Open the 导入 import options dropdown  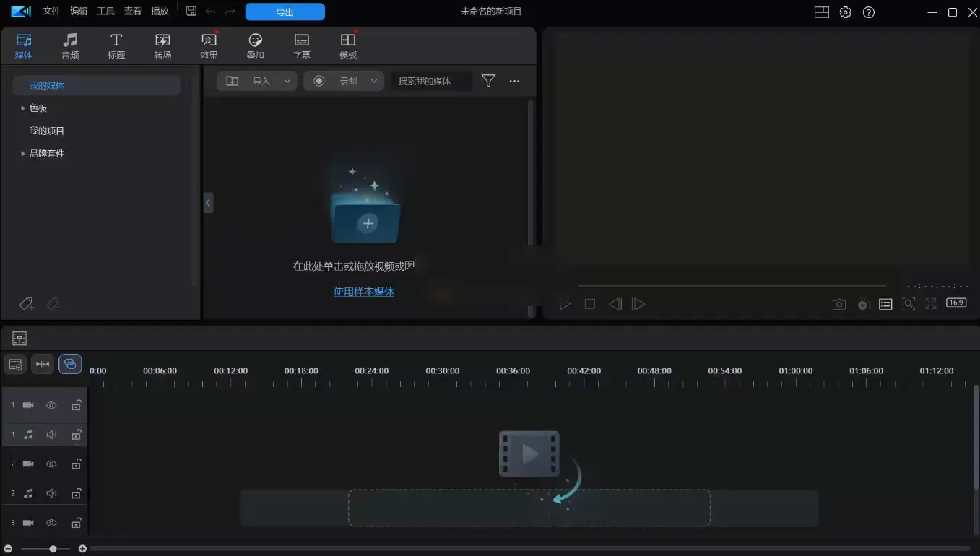[287, 81]
